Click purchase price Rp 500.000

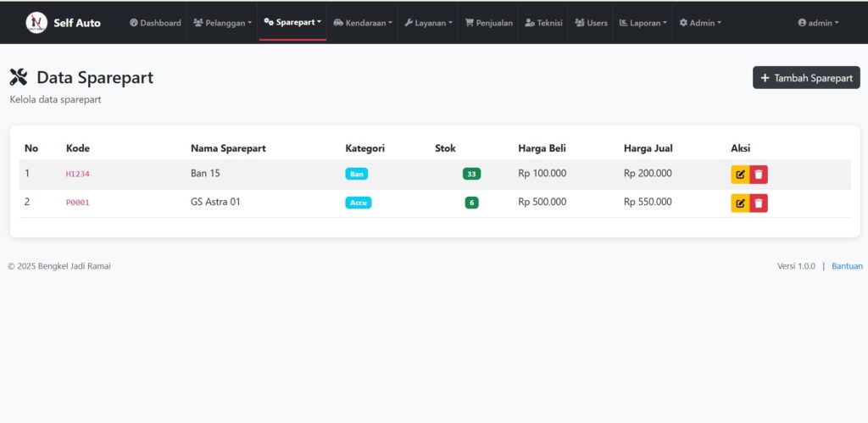542,202
